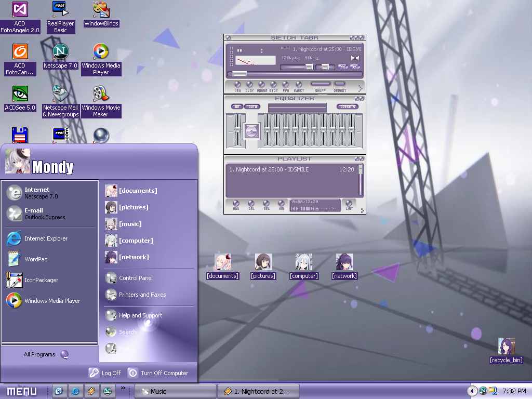This screenshot has height=399, width=532.
Task: Click the Log Off button
Action: tap(104, 373)
